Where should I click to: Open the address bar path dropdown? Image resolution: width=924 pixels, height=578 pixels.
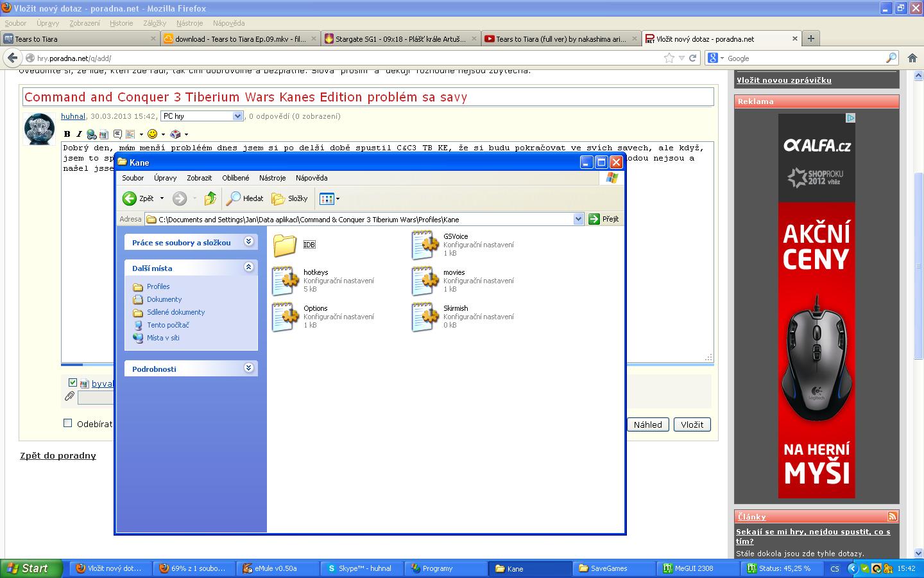pyautogui.click(x=577, y=219)
